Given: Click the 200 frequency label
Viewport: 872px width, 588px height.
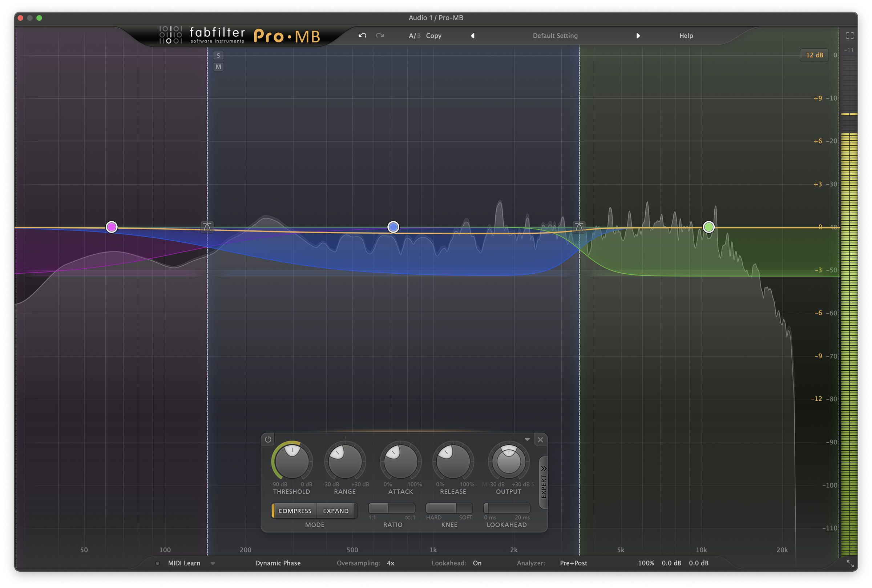Looking at the screenshot, I should point(246,550).
